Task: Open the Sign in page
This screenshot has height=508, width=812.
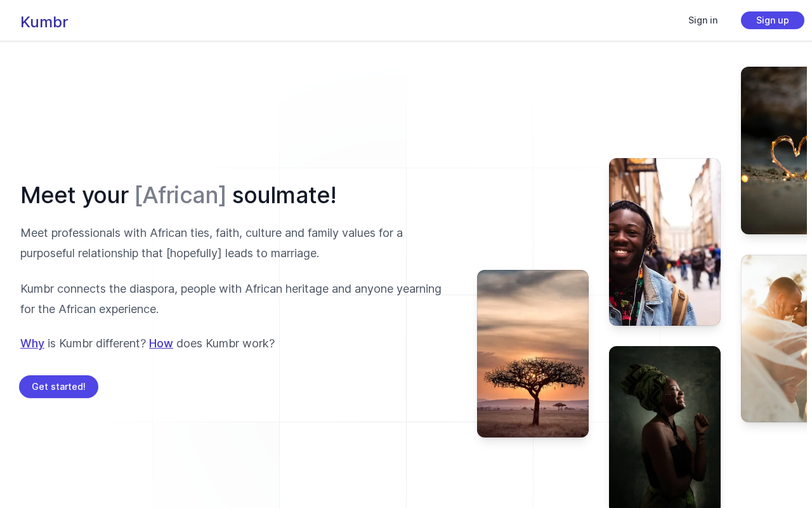Action: point(703,20)
